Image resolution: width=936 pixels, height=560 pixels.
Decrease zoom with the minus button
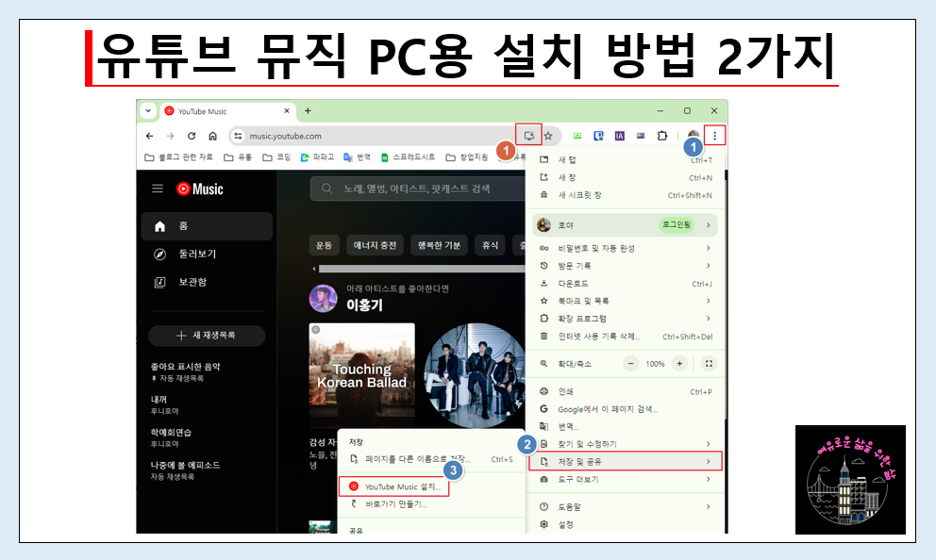[x=631, y=364]
